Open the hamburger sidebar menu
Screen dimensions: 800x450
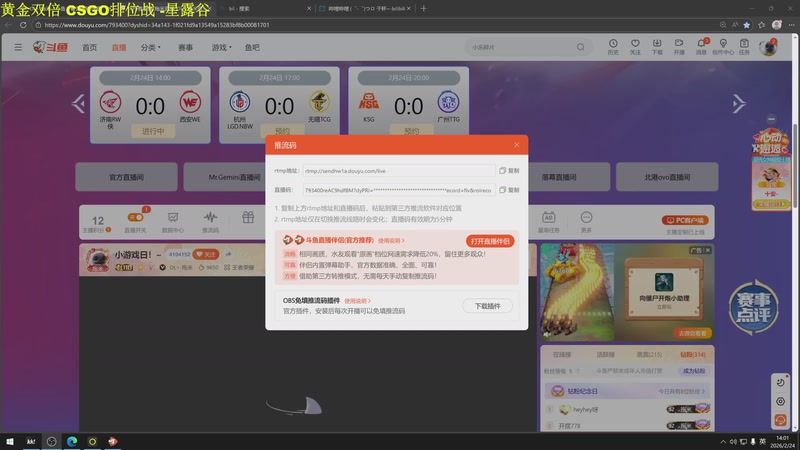18,47
